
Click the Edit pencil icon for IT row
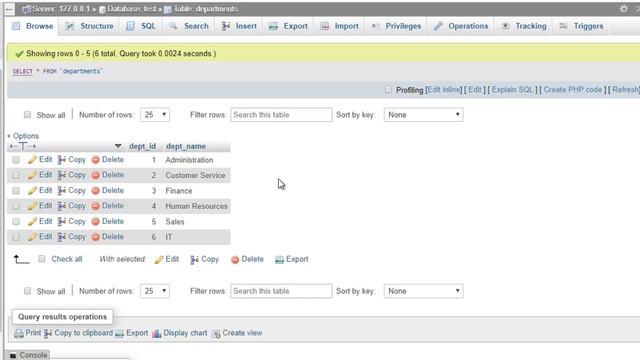(x=32, y=237)
